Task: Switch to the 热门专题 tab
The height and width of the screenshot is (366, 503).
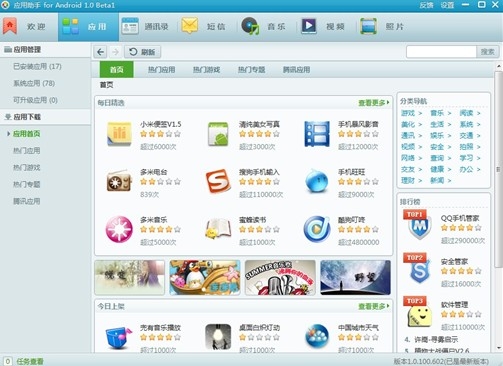Action: pyautogui.click(x=252, y=70)
